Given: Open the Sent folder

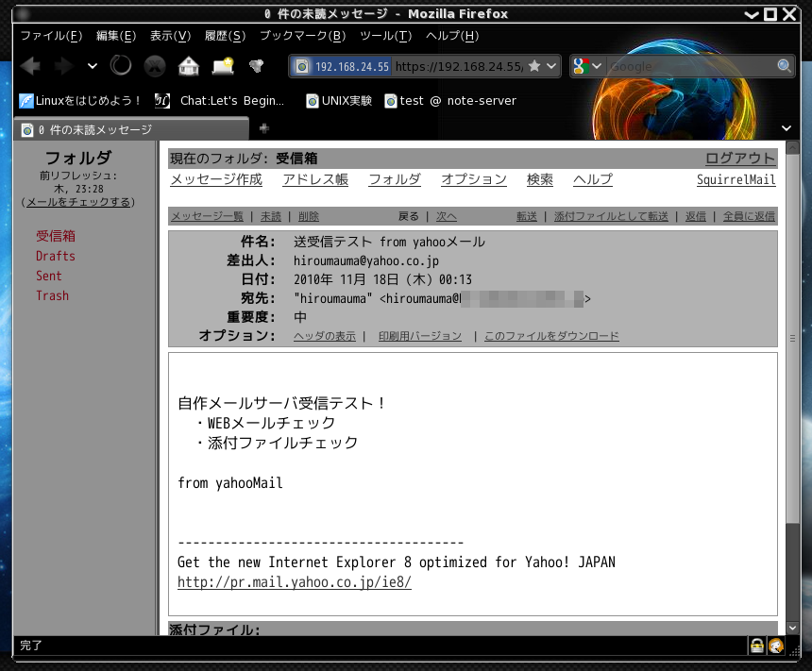Looking at the screenshot, I should pos(49,276).
